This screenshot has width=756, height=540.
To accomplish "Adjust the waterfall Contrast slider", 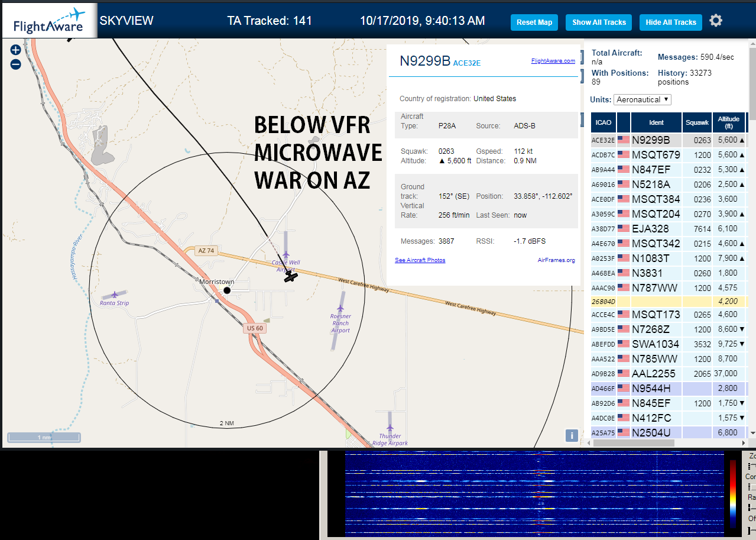I will point(752,487).
